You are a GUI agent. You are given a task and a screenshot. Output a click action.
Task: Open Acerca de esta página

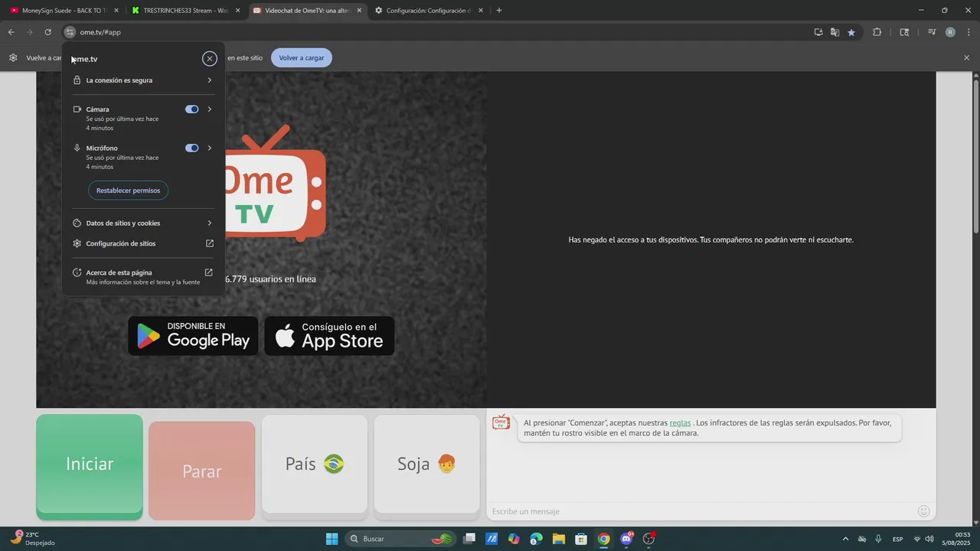[143, 277]
